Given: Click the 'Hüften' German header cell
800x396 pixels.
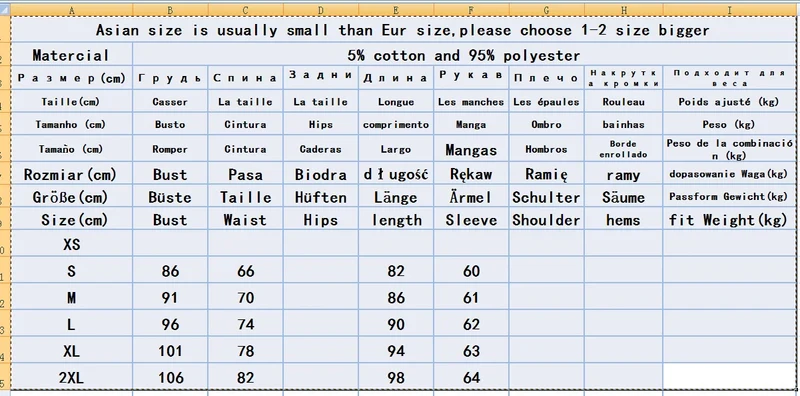Looking at the screenshot, I should point(321,197).
